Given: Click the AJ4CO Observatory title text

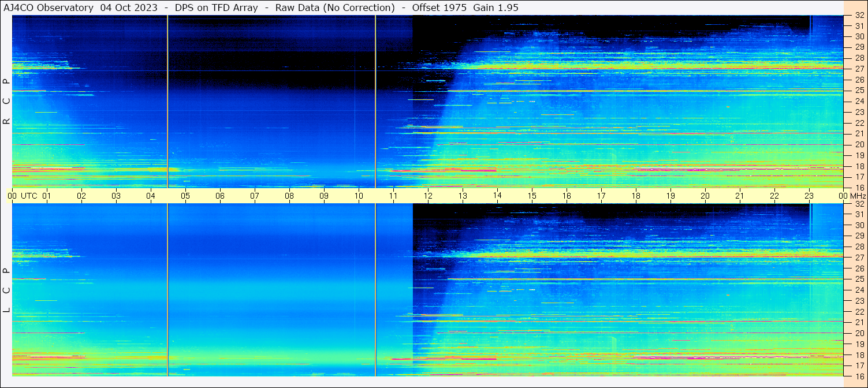Looking at the screenshot, I should (49, 8).
